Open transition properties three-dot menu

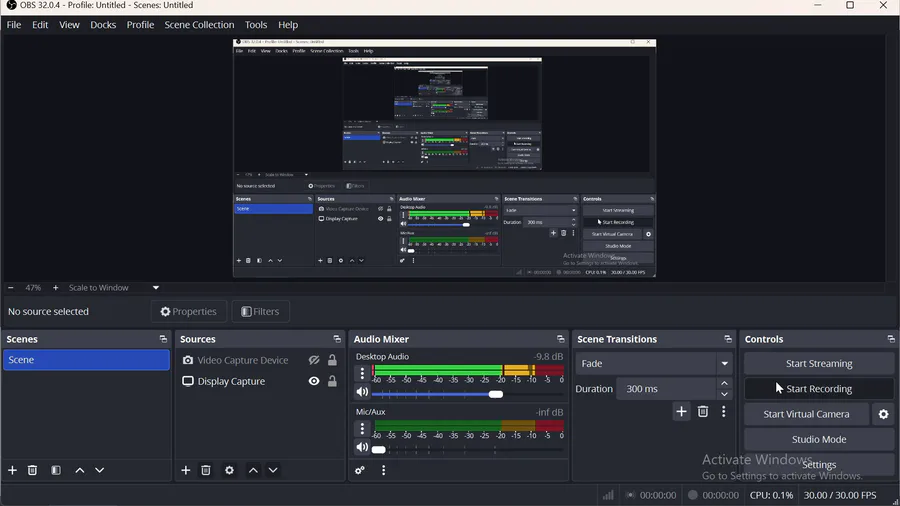click(723, 411)
